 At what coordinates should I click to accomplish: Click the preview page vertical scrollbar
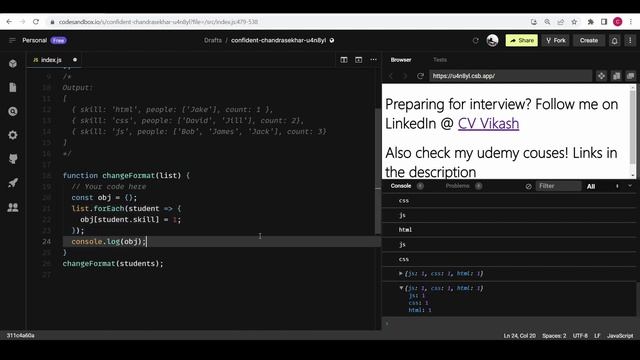point(633,127)
